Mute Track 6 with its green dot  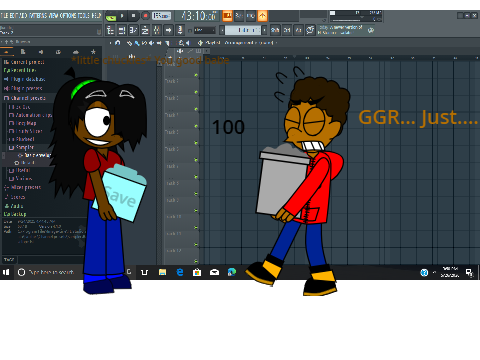coord(196,160)
